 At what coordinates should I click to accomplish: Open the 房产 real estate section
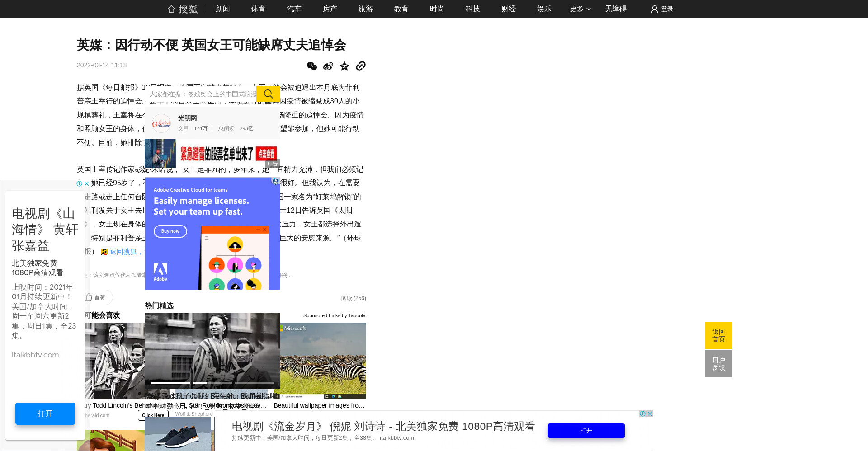point(330,9)
